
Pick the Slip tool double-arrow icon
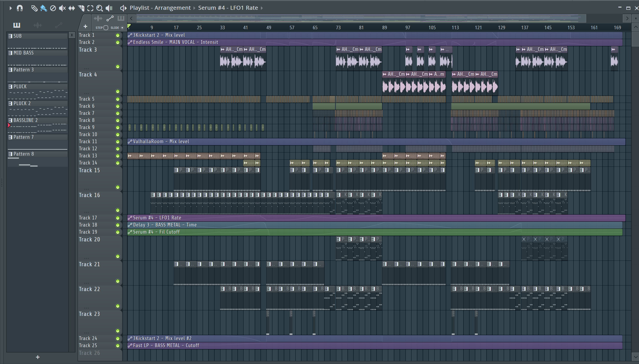[72, 8]
